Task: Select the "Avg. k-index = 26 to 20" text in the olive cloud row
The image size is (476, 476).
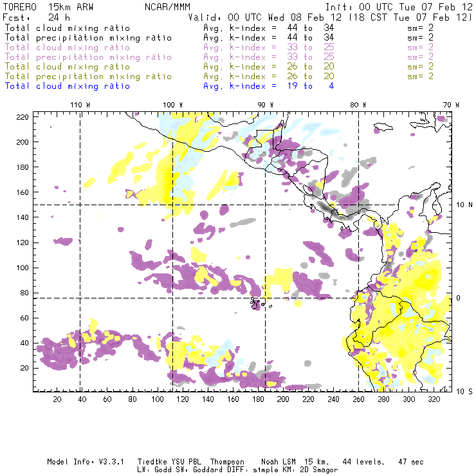Action: pos(269,67)
